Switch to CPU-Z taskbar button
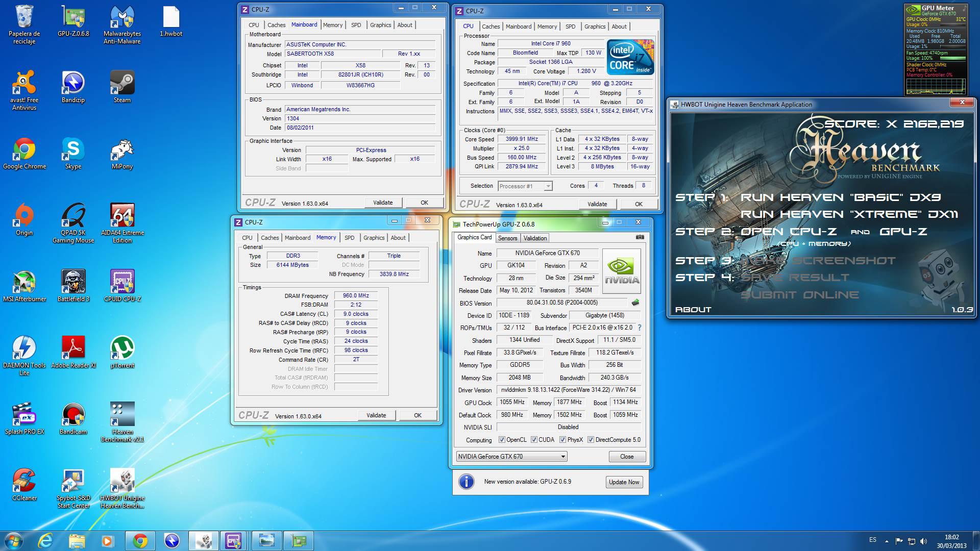The width and height of the screenshot is (980, 551). coord(234,541)
